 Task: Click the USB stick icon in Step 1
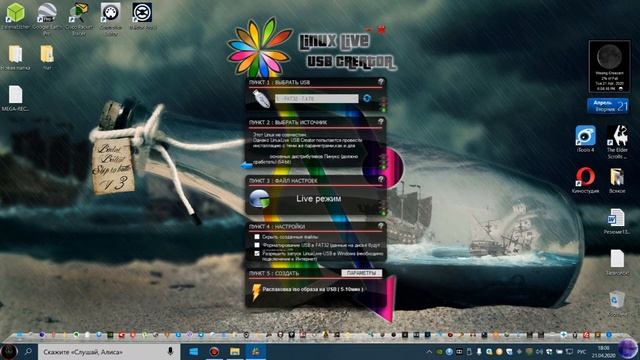261,98
